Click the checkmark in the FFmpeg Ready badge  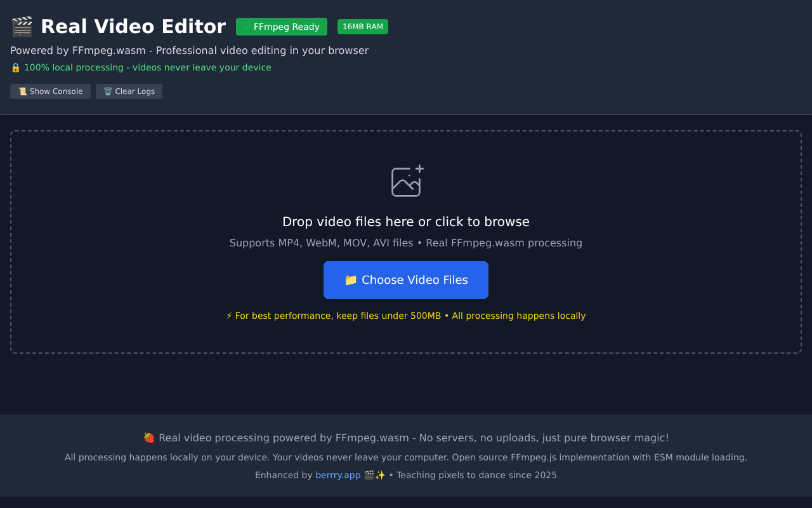tap(247, 27)
